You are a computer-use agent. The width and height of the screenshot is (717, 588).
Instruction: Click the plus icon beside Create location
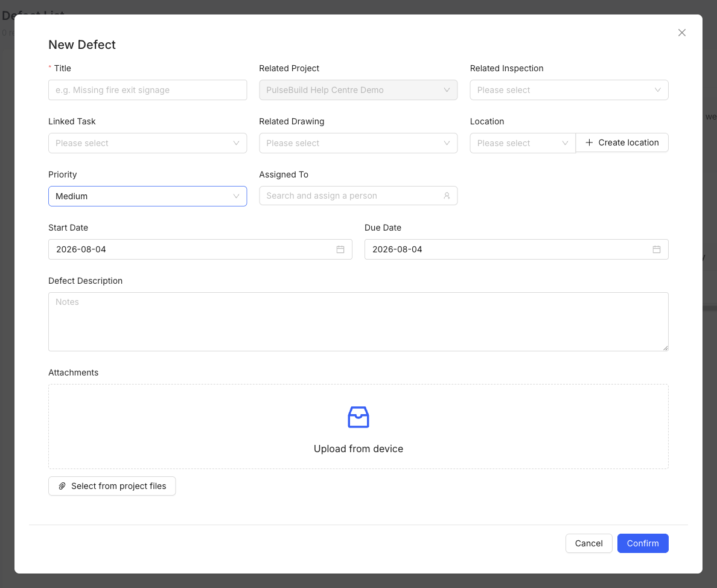point(589,142)
